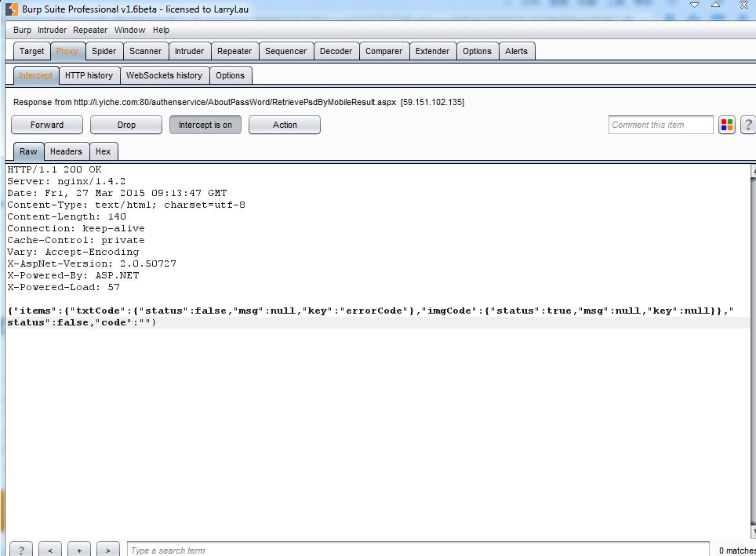Click the Burp Suite logo icon in title bar
756x556 pixels.
(11, 9)
